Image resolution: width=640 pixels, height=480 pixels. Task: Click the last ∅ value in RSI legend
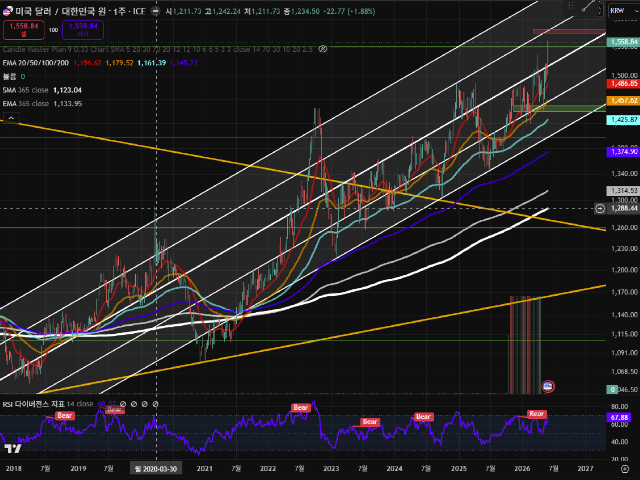click(x=156, y=404)
